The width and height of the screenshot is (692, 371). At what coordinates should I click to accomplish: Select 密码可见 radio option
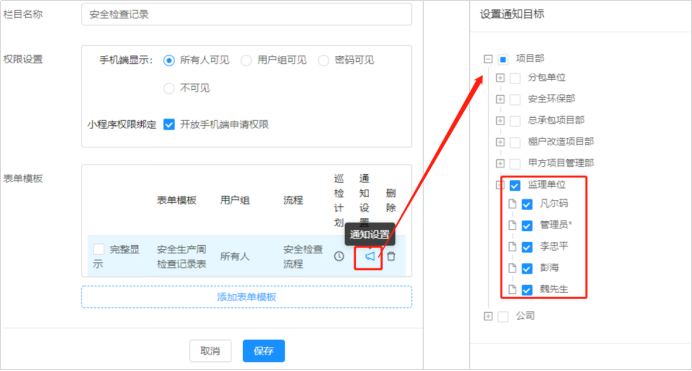tap(323, 60)
